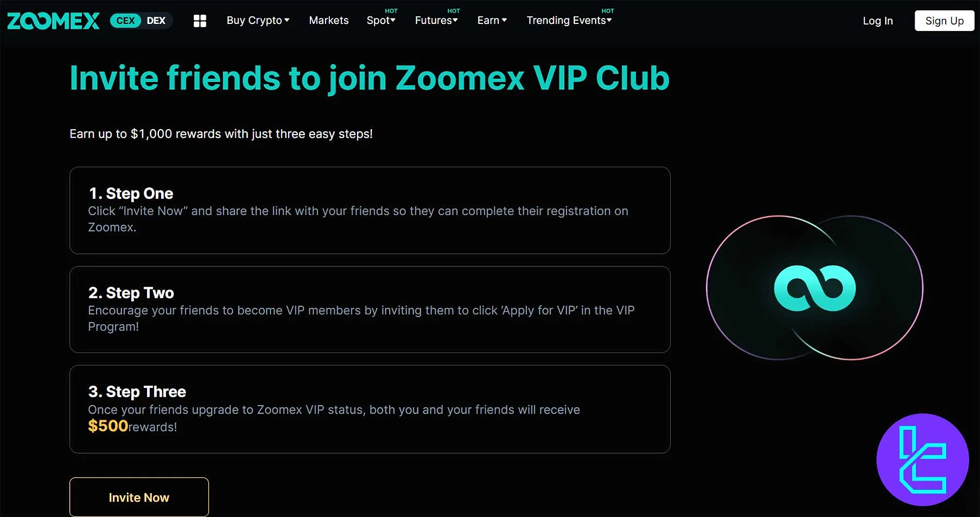
Task: Click the HOT badge above Trending Events
Action: tap(608, 10)
